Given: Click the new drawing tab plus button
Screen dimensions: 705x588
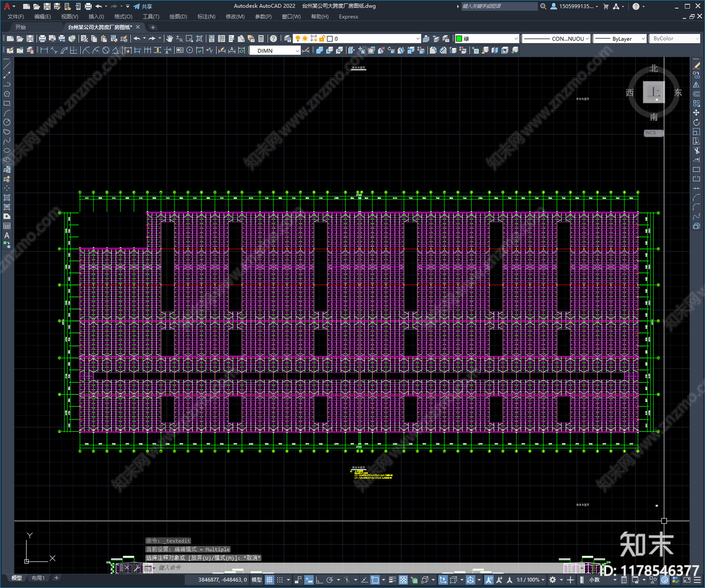Looking at the screenshot, I should (153, 27).
